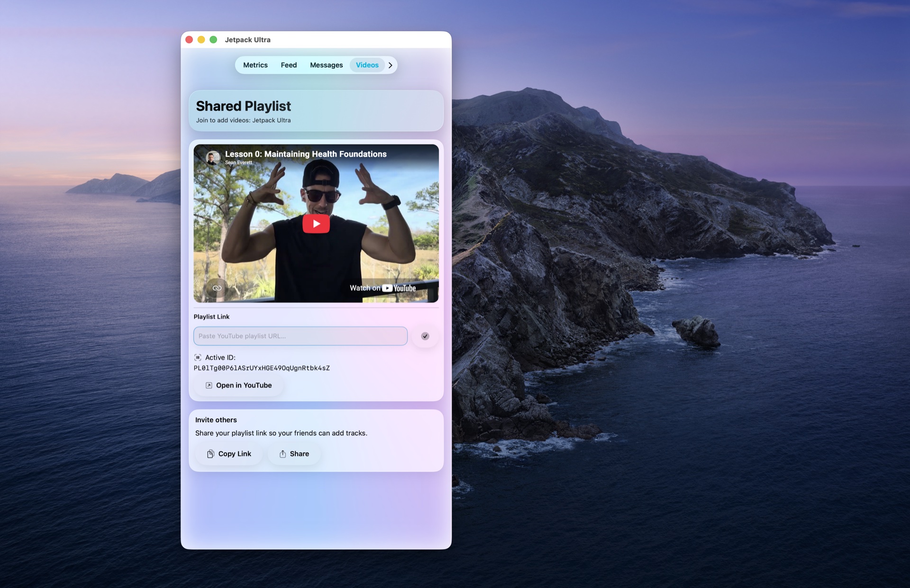Click the Sean Everett channel name
910x588 pixels.
238,163
